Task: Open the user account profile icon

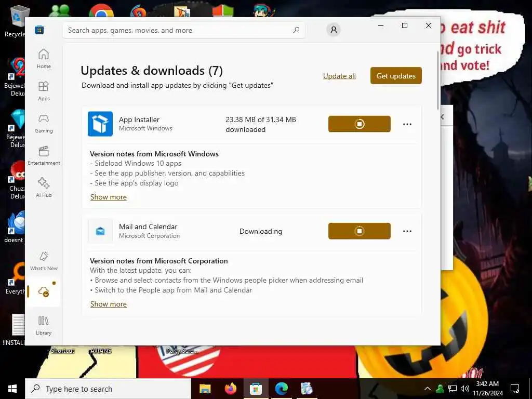Action: (x=334, y=30)
